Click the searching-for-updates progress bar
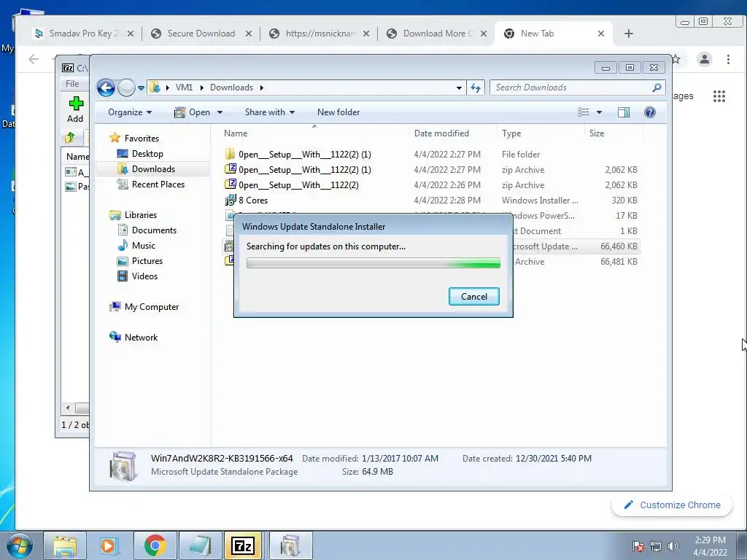This screenshot has width=747, height=560. [373, 262]
